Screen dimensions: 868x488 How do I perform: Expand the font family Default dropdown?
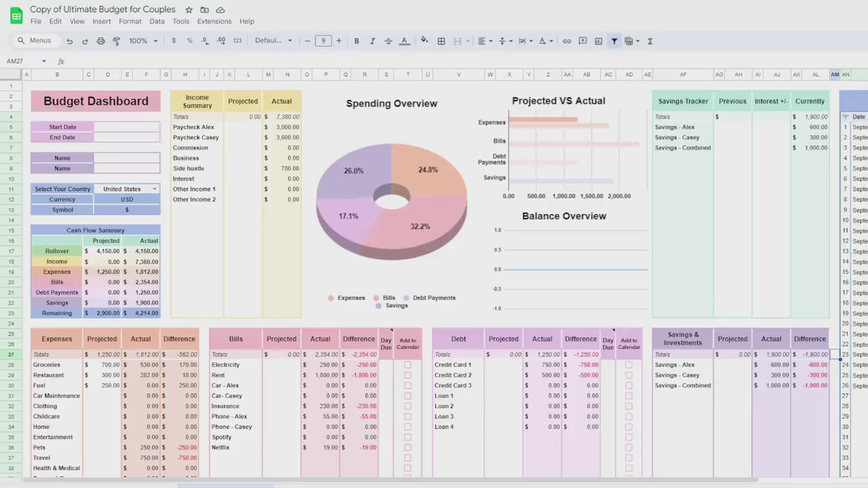click(273, 41)
